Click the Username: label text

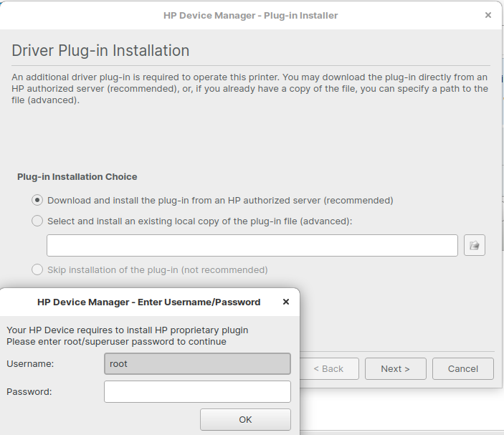(x=30, y=364)
